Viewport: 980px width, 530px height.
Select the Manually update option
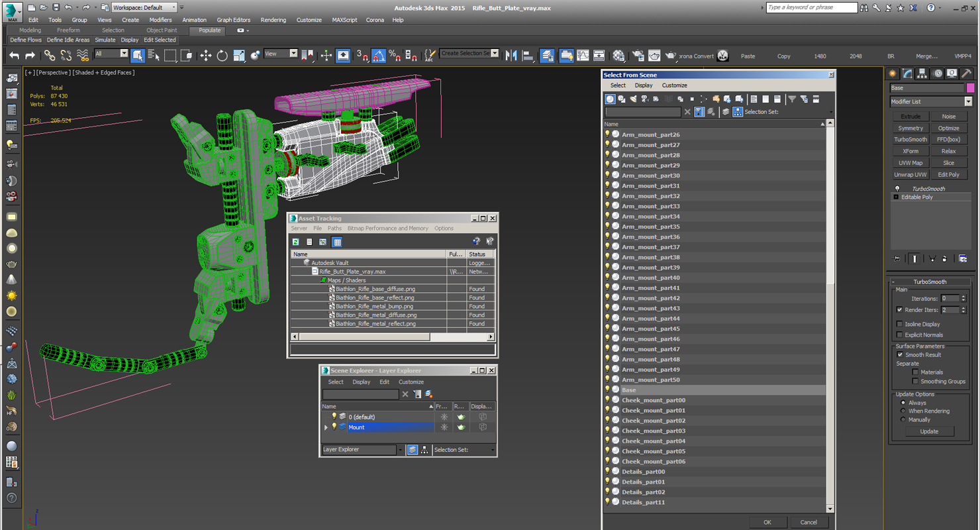pos(903,419)
